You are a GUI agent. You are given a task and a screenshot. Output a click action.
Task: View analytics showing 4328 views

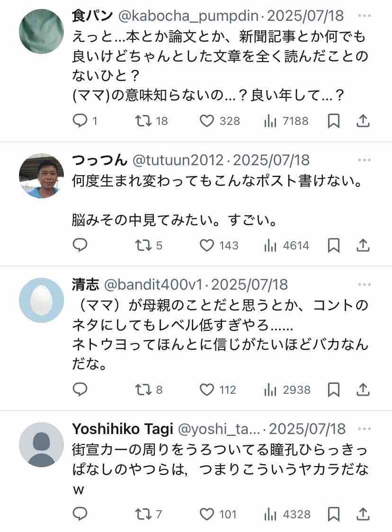[287, 514]
